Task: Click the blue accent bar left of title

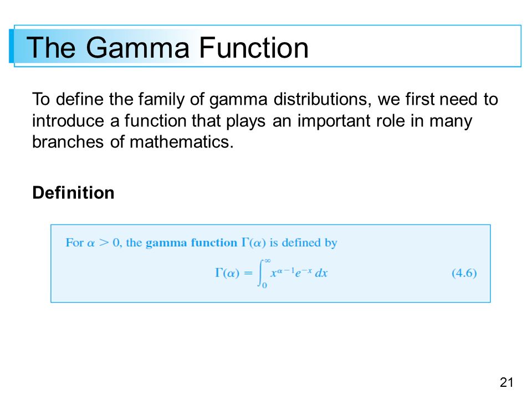Action: (x=11, y=46)
